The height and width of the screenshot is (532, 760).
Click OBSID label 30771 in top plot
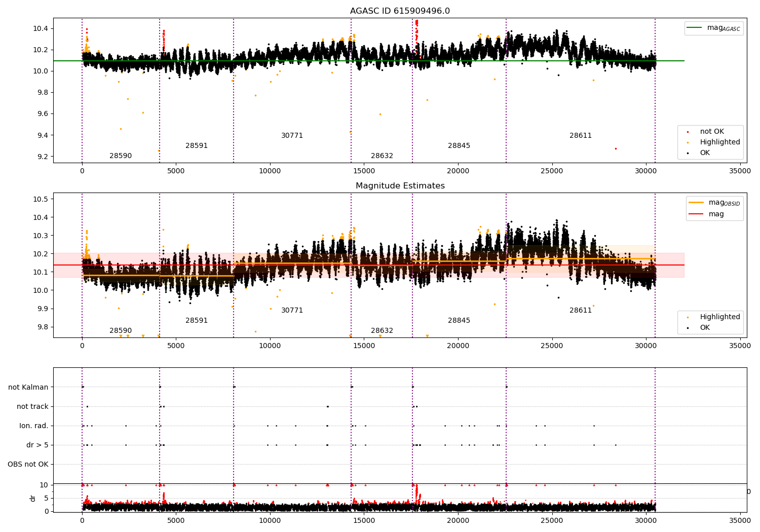pyautogui.click(x=292, y=136)
